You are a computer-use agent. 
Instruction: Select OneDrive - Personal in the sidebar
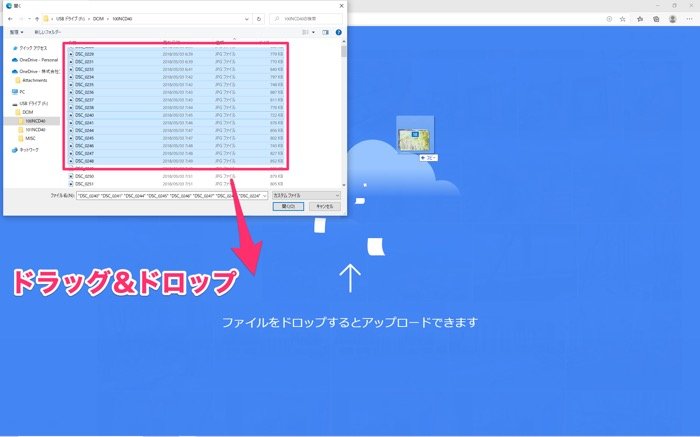click(35, 60)
